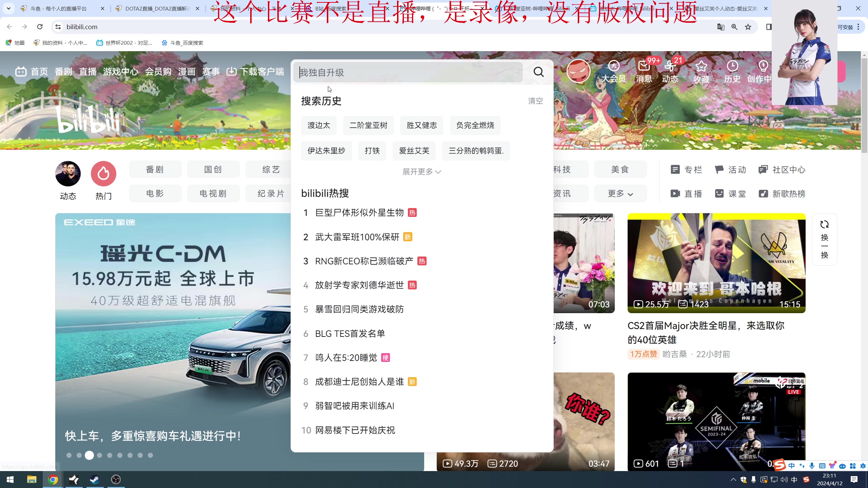Select history term 二阶堂亚树
868x488 pixels.
coord(369,125)
